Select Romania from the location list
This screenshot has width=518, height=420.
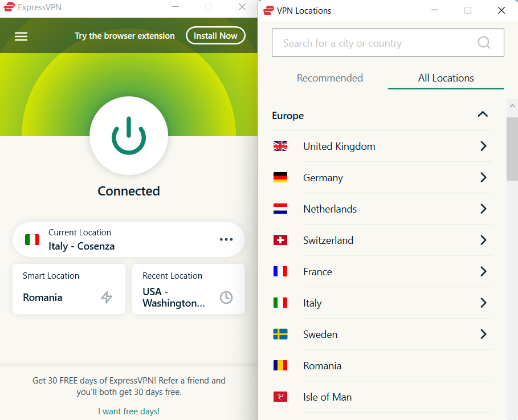coord(322,365)
